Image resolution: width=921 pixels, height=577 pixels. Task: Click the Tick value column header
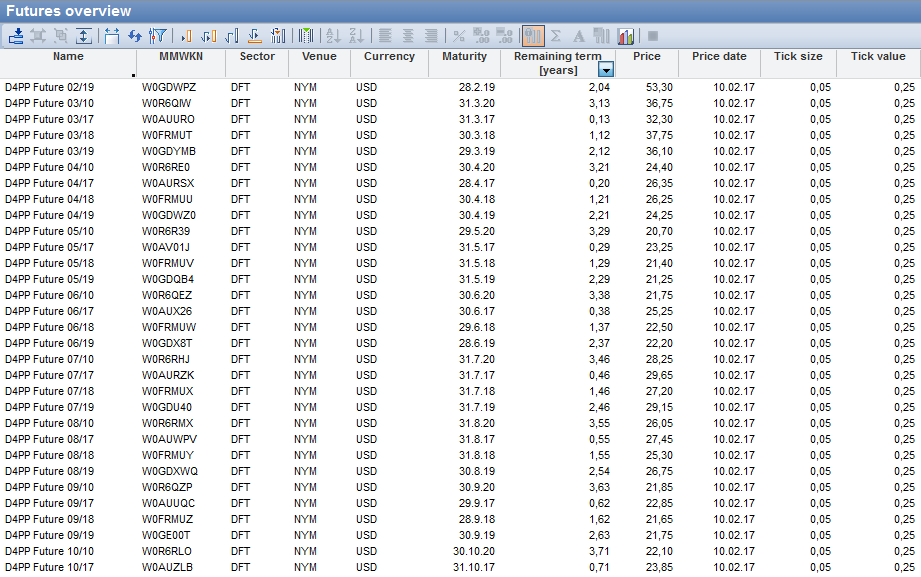[x=877, y=57]
